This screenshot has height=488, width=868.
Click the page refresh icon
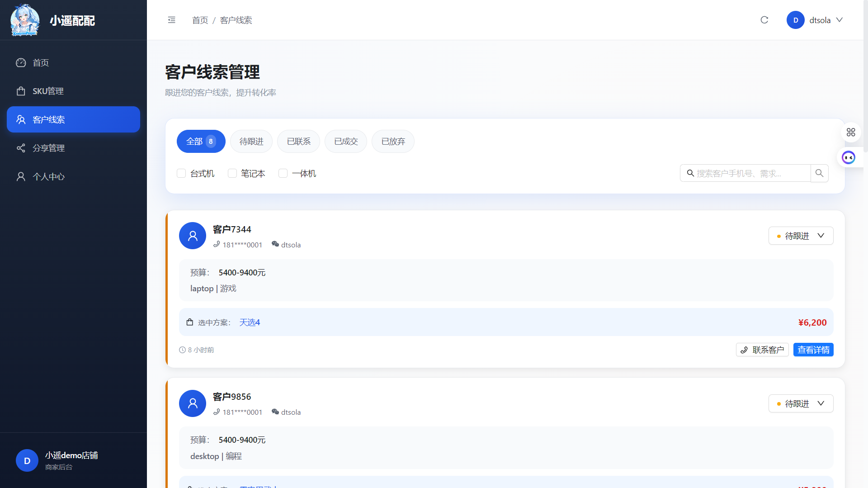[x=764, y=20]
